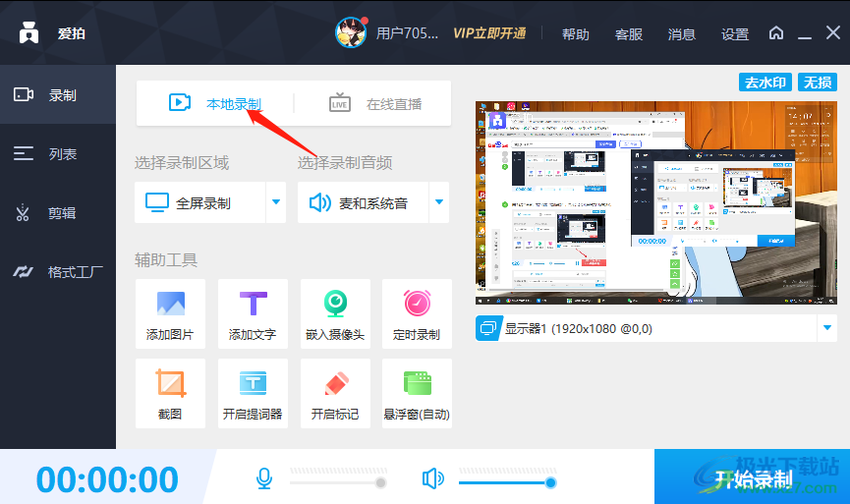Click the 开启标记 marker tool

coord(335,393)
